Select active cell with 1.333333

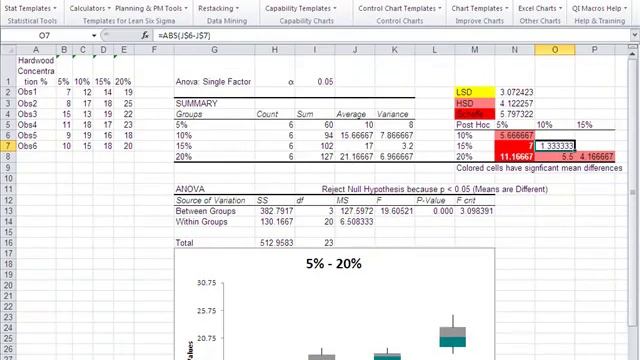[555, 146]
